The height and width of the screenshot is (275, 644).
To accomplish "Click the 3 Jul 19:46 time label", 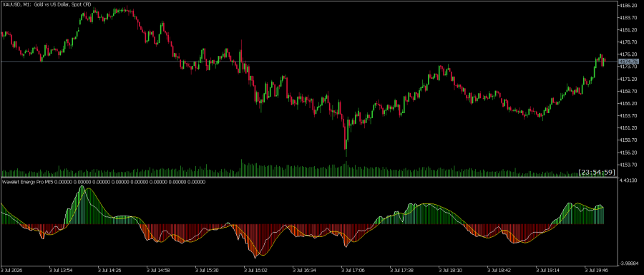I will tap(597, 271).
